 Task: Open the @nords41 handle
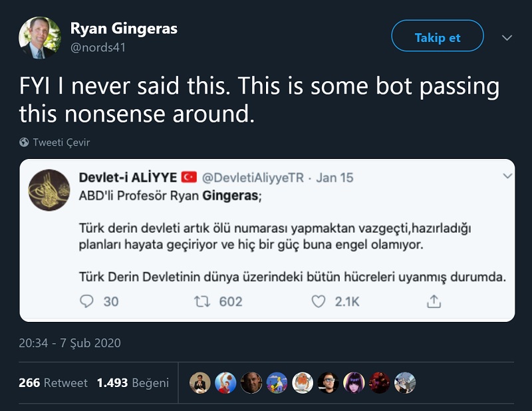[98, 47]
